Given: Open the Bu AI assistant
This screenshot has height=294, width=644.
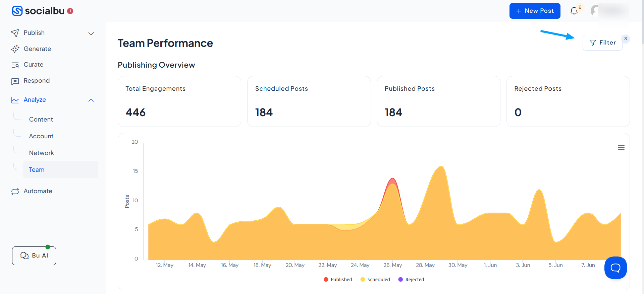Looking at the screenshot, I should pos(34,256).
